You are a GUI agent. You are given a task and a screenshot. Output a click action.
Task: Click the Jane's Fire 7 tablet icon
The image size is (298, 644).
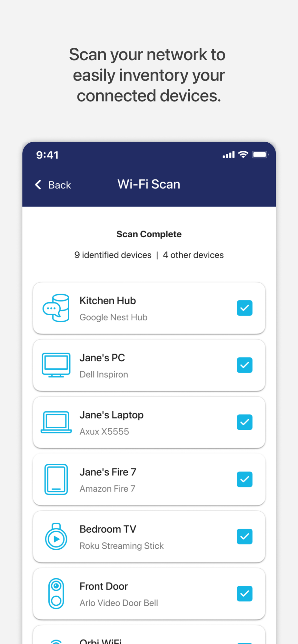[x=56, y=479]
